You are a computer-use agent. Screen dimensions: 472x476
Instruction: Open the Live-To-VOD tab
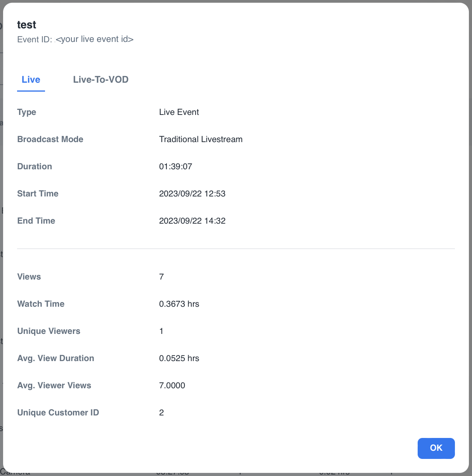pyautogui.click(x=101, y=80)
